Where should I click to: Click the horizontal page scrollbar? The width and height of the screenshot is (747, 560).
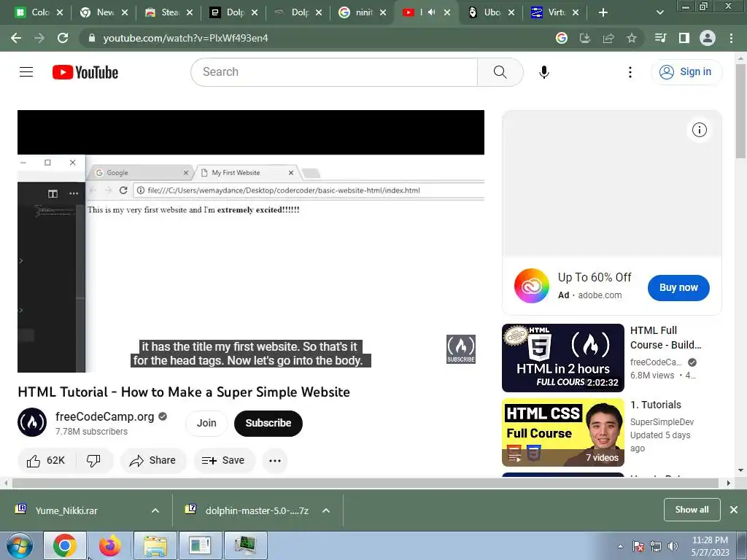[365, 483]
